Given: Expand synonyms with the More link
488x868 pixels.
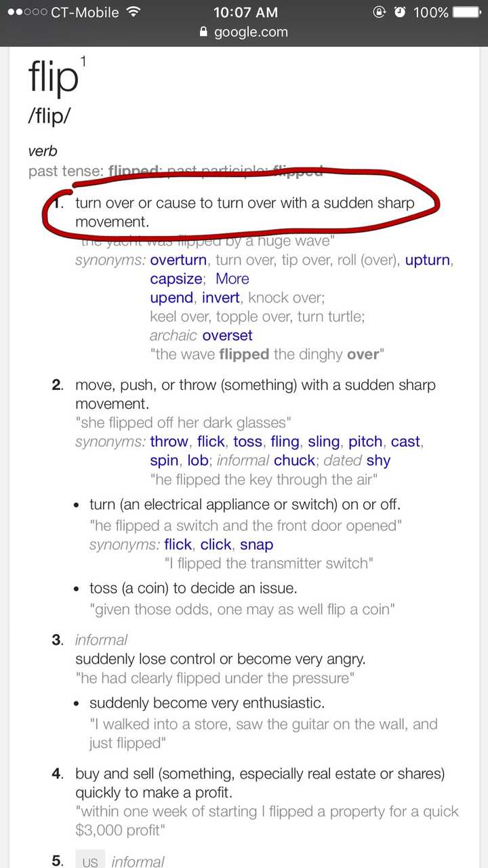Looking at the screenshot, I should pyautogui.click(x=232, y=279).
